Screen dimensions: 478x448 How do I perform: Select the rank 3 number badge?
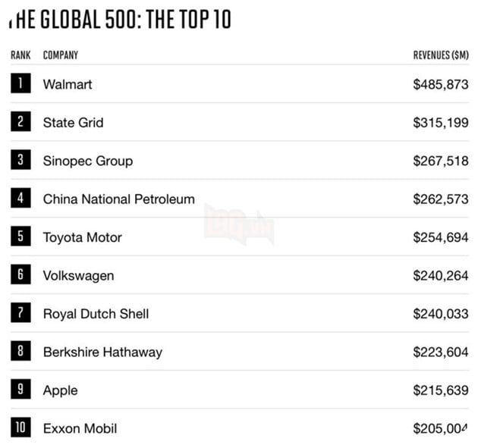[20, 160]
